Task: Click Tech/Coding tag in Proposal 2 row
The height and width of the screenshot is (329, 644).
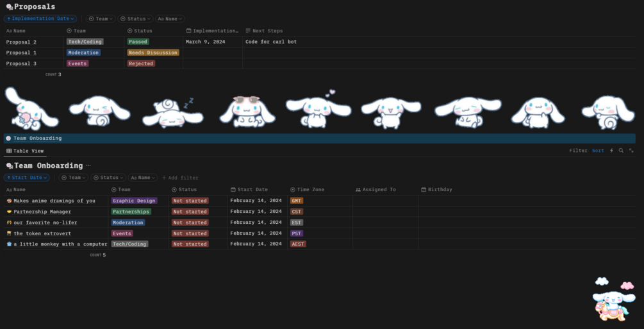Action: pos(85,42)
